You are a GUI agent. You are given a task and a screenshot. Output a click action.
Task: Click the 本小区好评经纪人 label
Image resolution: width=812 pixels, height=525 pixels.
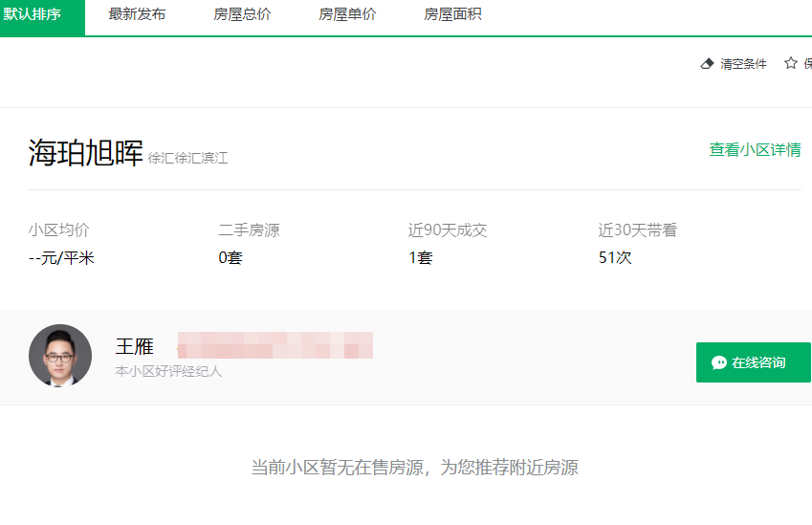[x=168, y=371]
